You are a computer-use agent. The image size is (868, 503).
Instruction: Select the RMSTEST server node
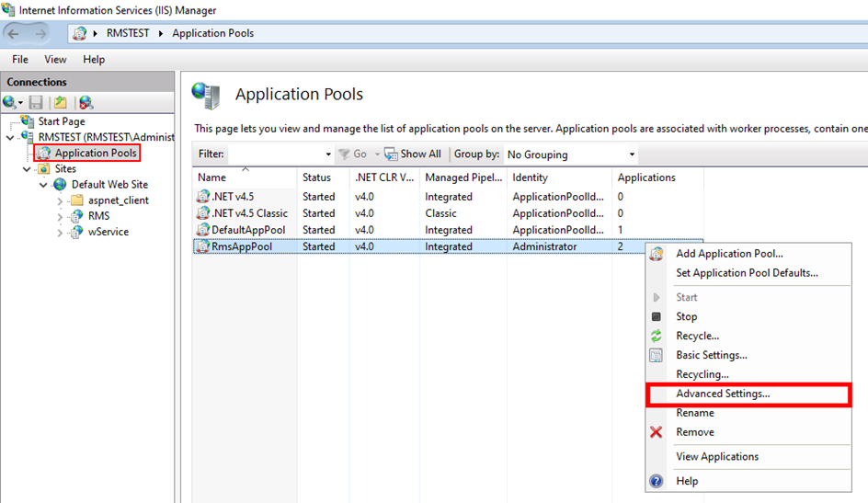point(106,137)
